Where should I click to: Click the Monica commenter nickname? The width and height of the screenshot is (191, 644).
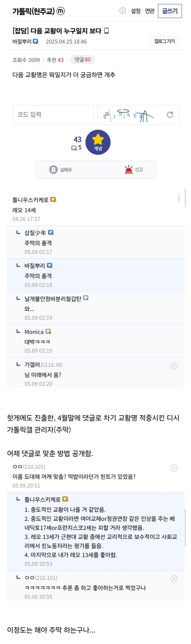click(34, 332)
